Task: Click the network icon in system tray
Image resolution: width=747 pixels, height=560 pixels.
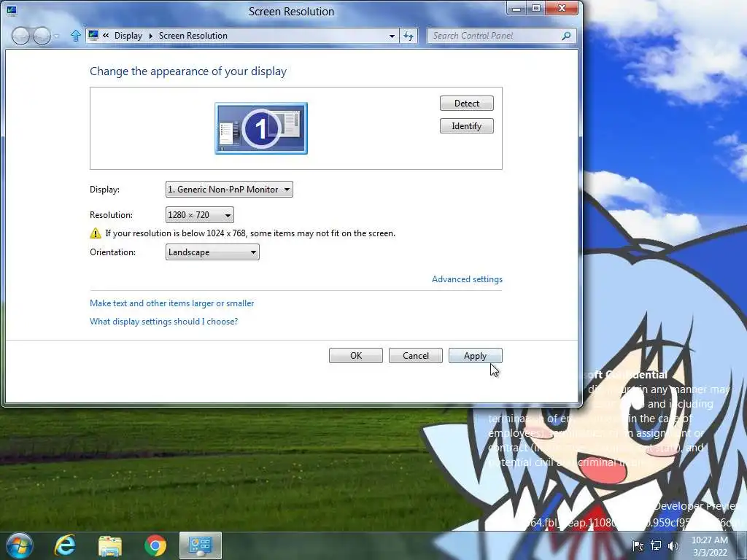Action: (656, 545)
